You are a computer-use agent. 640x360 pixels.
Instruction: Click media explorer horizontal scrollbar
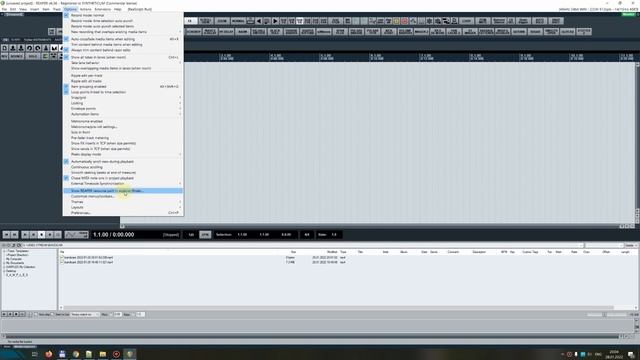[x=338, y=307]
